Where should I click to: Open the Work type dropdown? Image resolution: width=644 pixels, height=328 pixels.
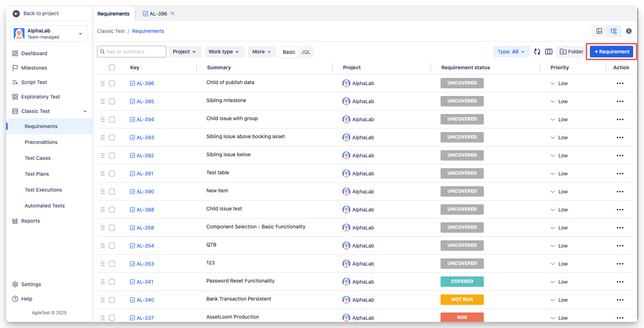[224, 52]
